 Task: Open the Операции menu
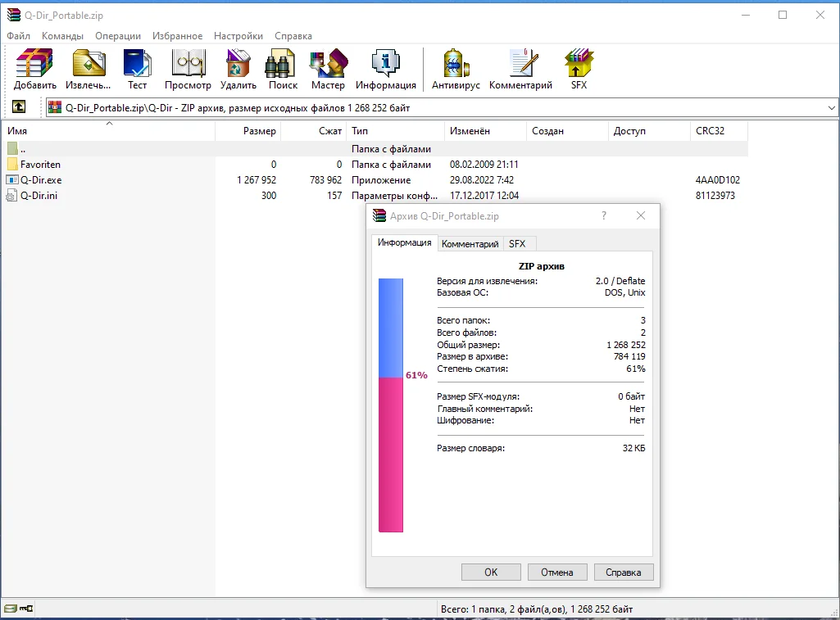(x=118, y=36)
